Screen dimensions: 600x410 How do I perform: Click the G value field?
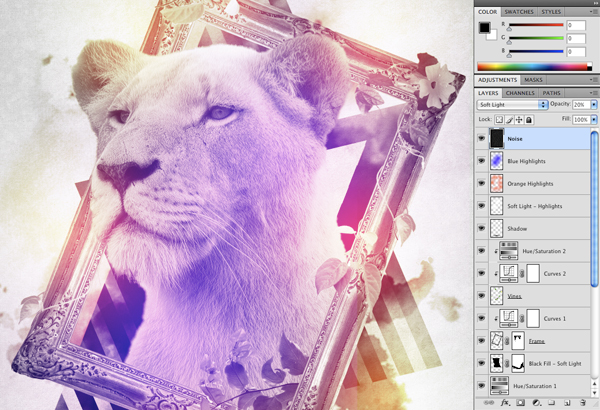click(x=576, y=38)
